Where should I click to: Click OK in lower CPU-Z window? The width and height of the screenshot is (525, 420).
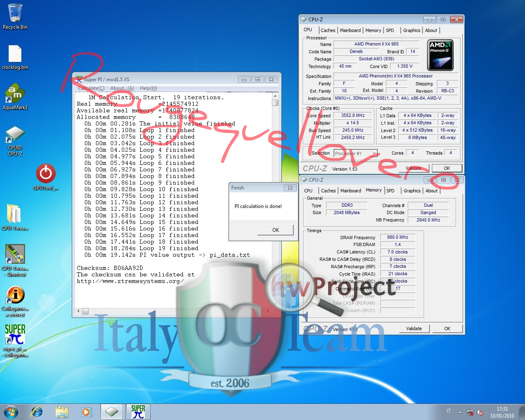[x=447, y=329]
